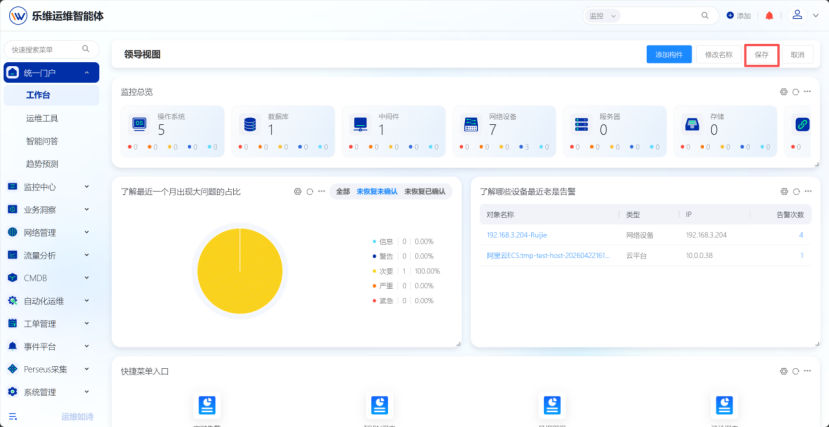Expand the 流量分析 chevron
The width and height of the screenshot is (829, 427).
(87, 255)
